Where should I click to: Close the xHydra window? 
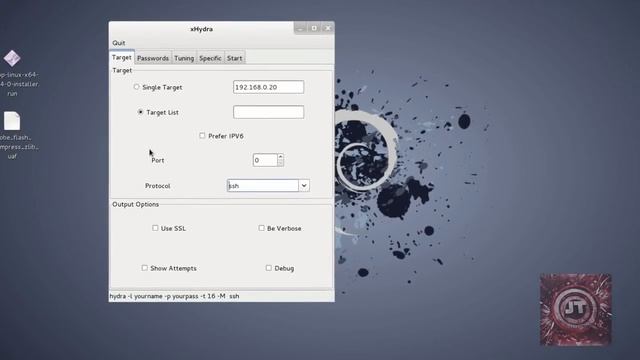point(328,28)
